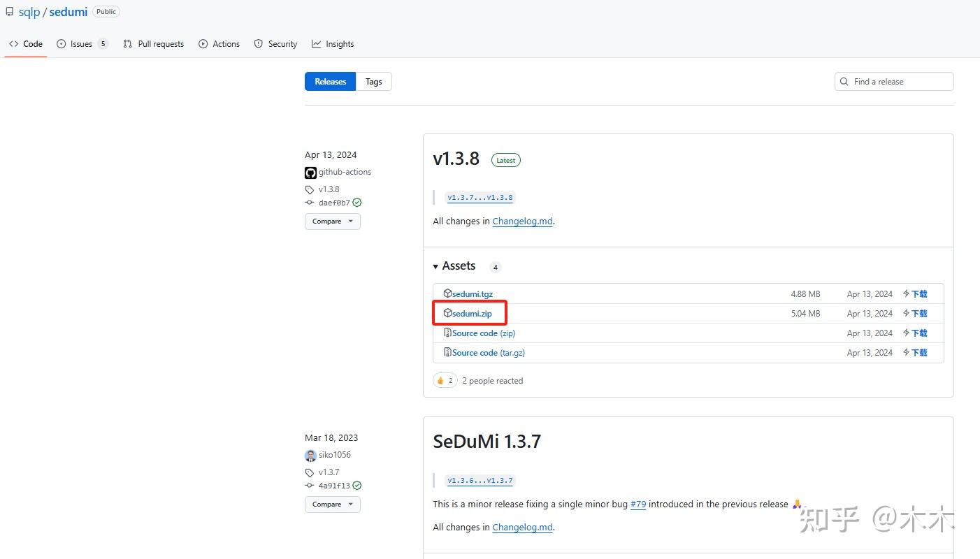Select the Releases tab button

331,82
